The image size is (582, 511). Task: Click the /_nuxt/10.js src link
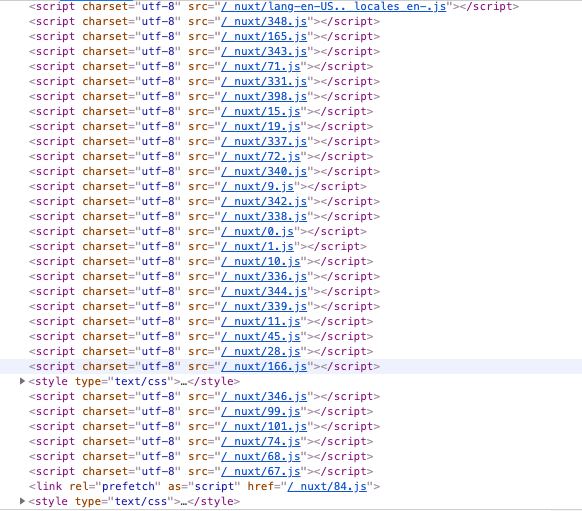pos(261,261)
